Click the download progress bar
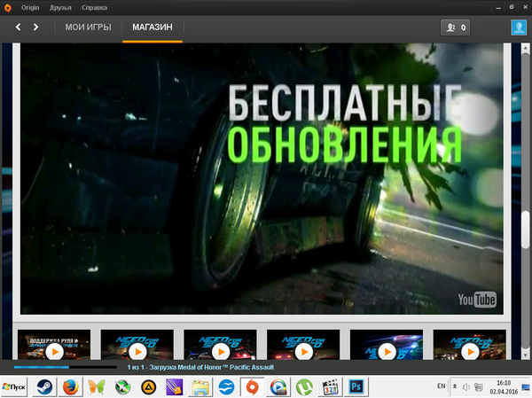Image resolution: width=532 pixels, height=398 pixels. coord(65,367)
